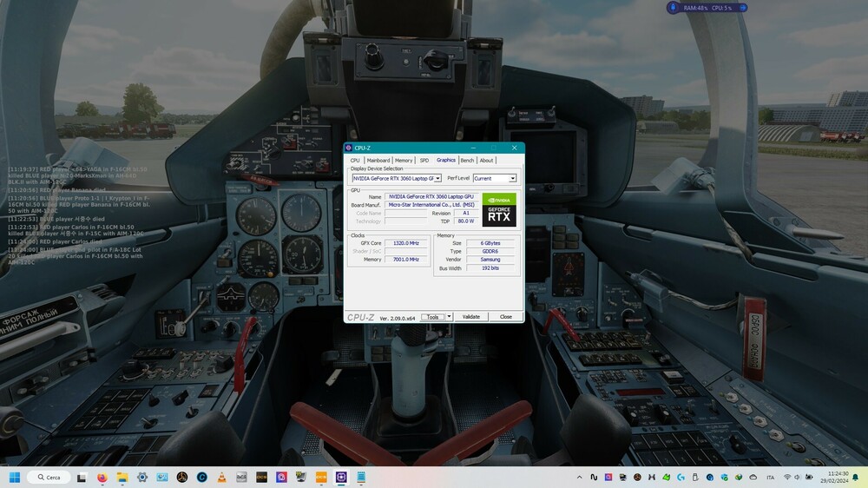The image size is (868, 488).
Task: Click the TDP 80.0 W value
Action: point(466,221)
